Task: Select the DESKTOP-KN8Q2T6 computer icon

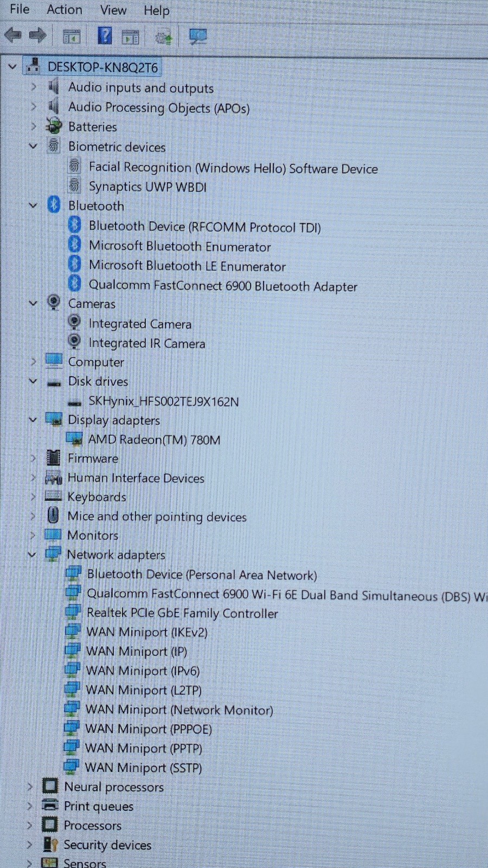Action: point(33,66)
